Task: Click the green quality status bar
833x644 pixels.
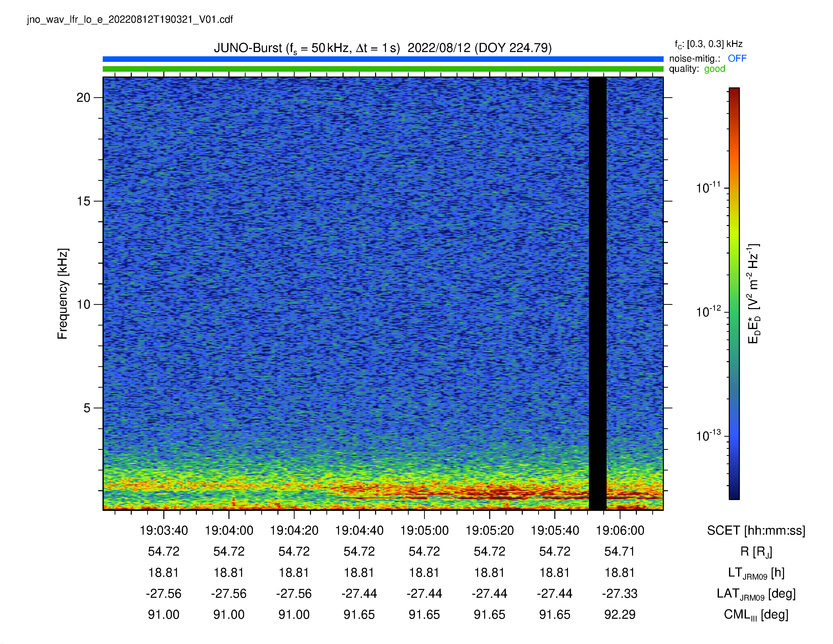Action: point(383,69)
